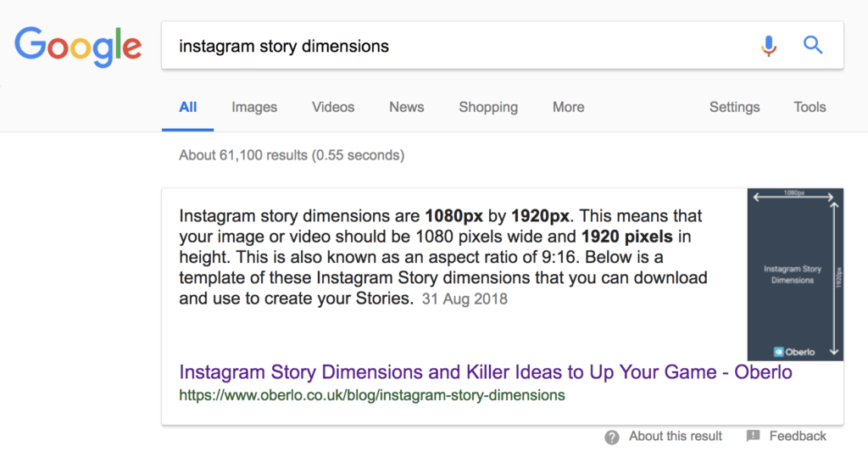Click the Google logo

(x=78, y=46)
